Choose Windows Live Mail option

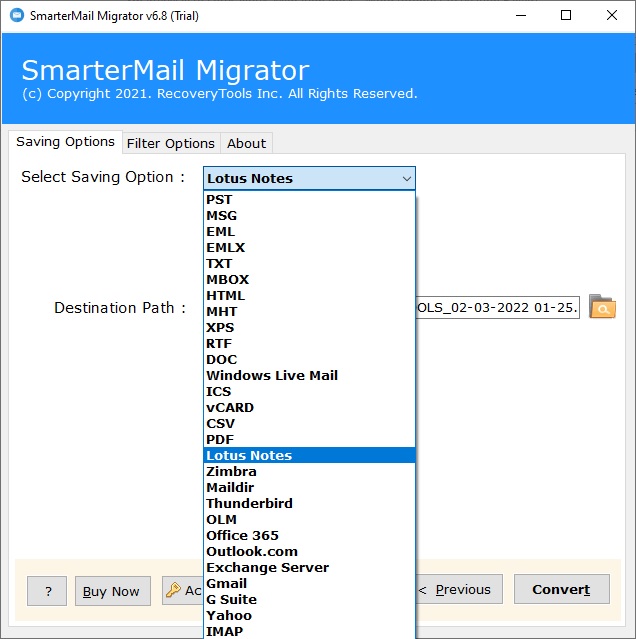click(309, 375)
